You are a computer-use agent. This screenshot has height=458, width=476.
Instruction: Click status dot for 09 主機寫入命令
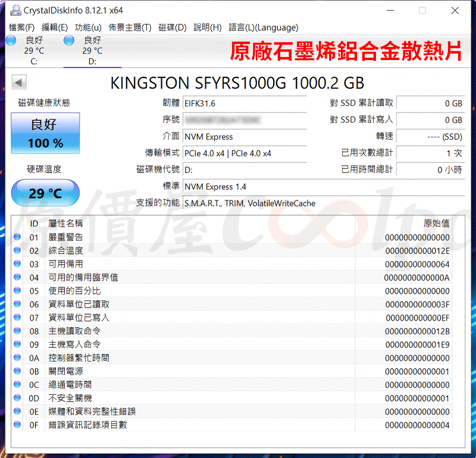click(17, 344)
